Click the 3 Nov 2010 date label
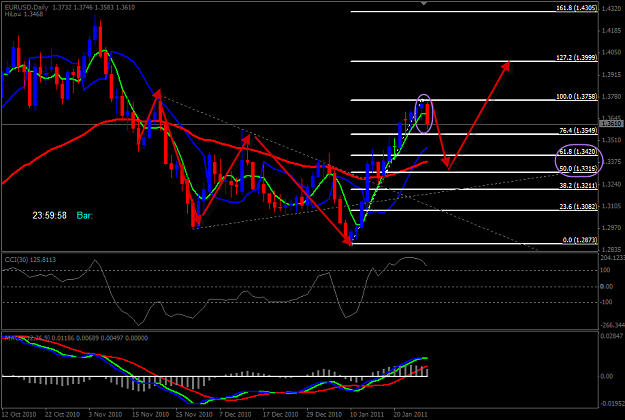625x420 pixels. (105, 414)
